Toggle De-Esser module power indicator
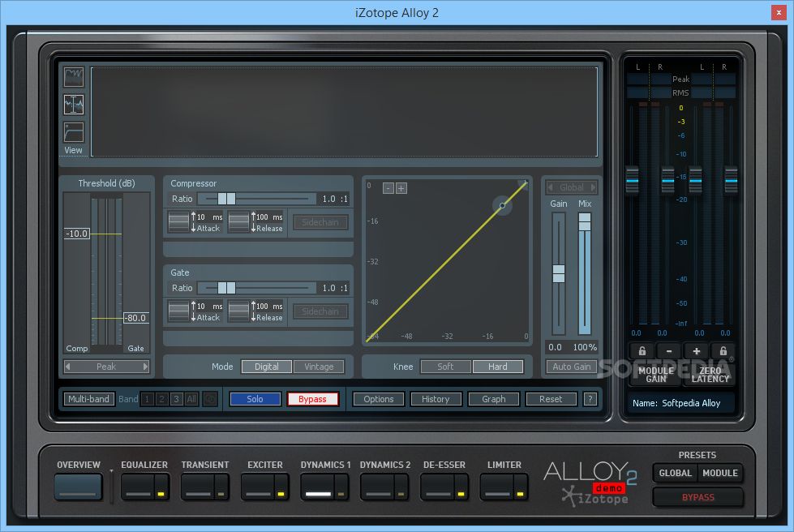The height and width of the screenshot is (532, 794). (461, 494)
